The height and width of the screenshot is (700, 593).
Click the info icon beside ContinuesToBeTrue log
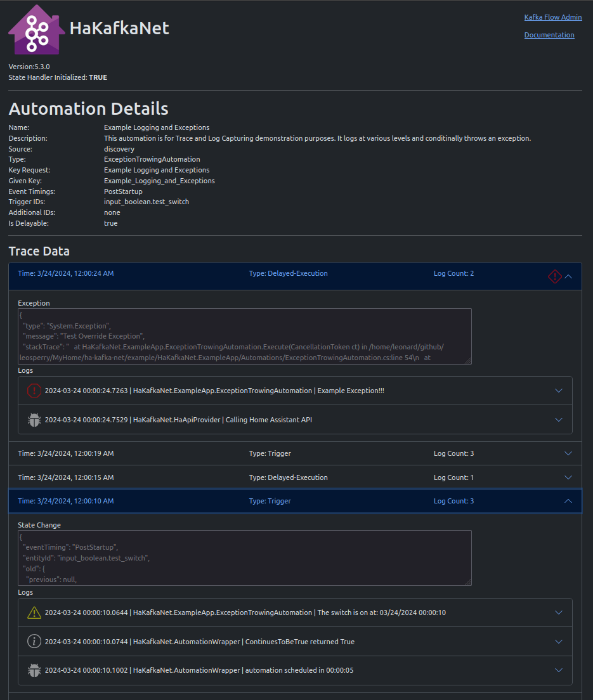(34, 642)
